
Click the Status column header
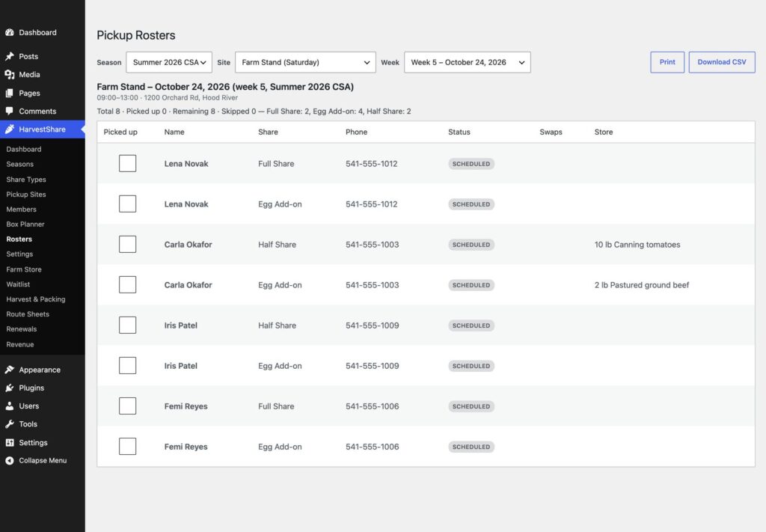coord(459,132)
